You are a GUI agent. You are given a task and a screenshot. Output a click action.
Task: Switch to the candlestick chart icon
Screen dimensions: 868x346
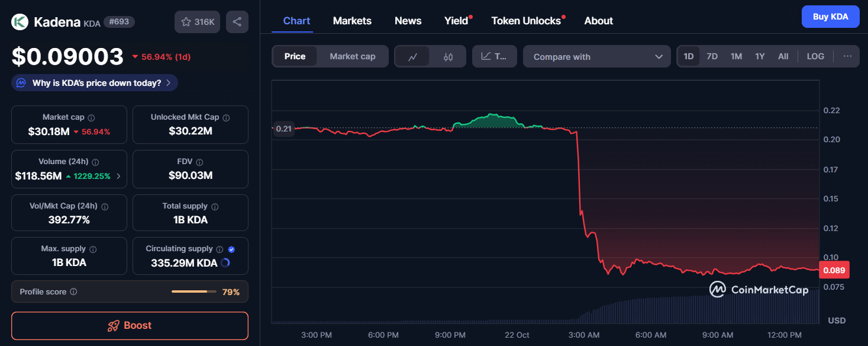click(x=448, y=57)
